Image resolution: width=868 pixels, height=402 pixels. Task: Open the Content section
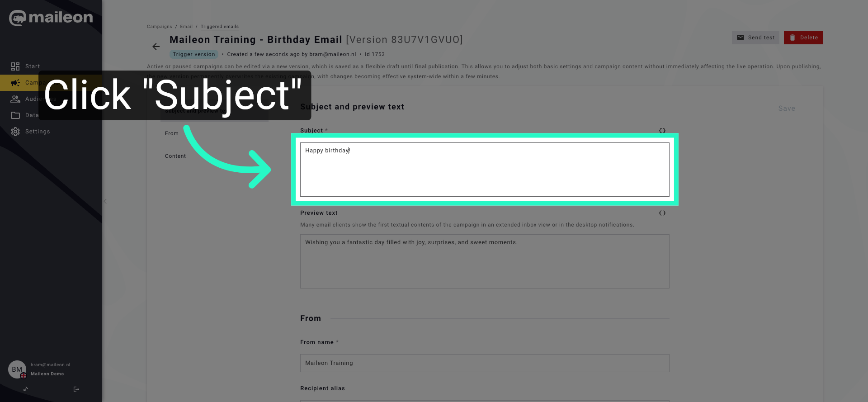coord(175,156)
